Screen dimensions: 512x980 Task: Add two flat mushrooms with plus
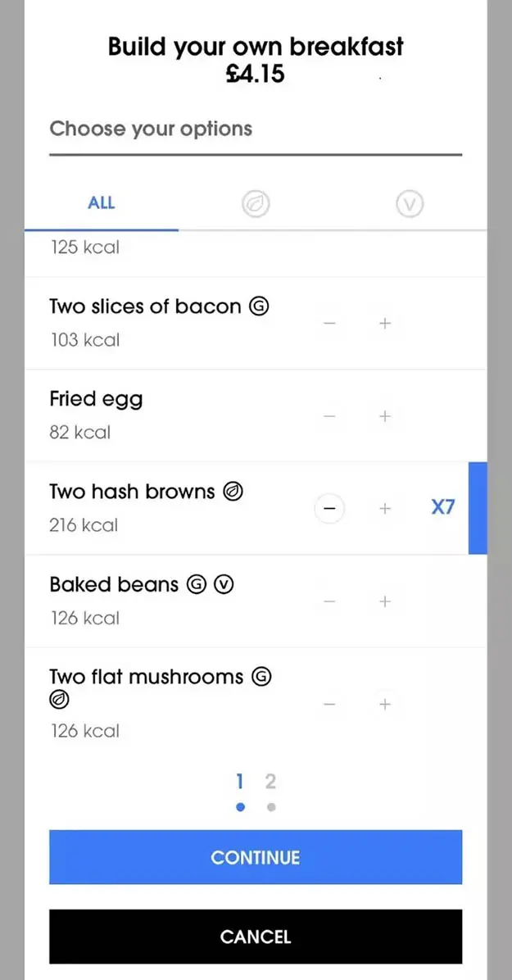tap(384, 704)
